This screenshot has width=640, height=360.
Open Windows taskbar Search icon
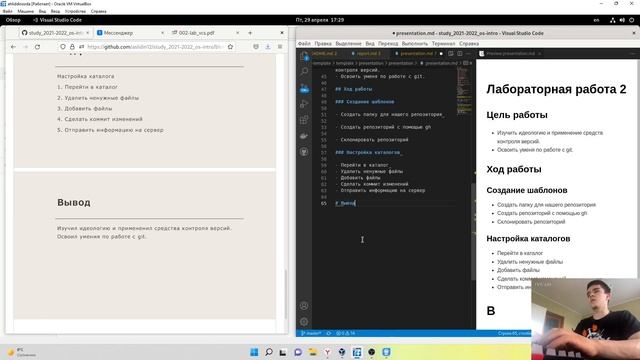click(269, 352)
